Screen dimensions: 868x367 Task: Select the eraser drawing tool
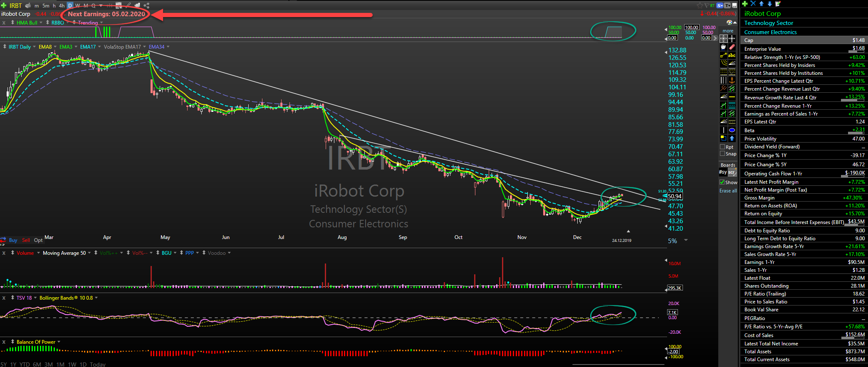(x=732, y=47)
